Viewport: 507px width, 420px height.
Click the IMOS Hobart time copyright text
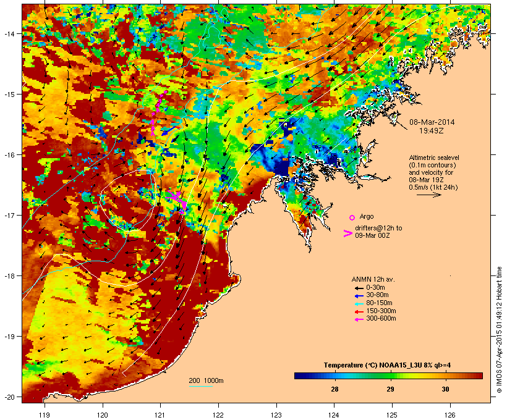(x=500, y=330)
